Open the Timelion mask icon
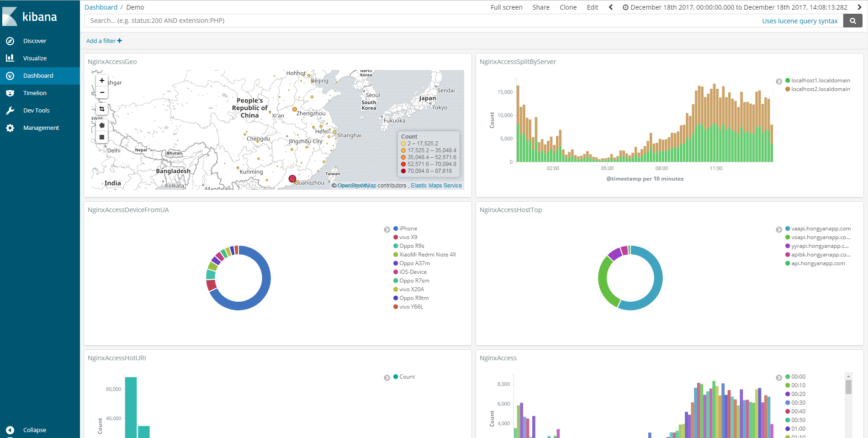Screen dimensions: 868x438 click(10, 93)
